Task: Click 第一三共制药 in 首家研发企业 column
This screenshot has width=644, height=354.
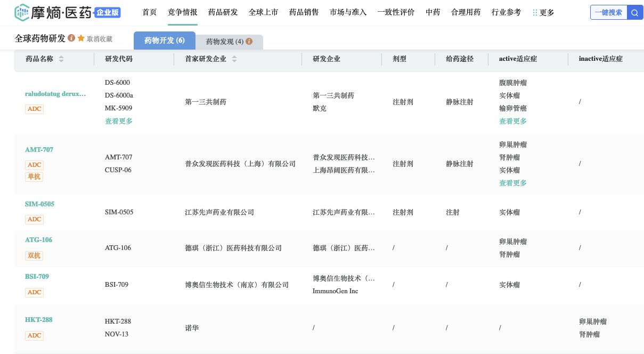Action: click(x=206, y=102)
